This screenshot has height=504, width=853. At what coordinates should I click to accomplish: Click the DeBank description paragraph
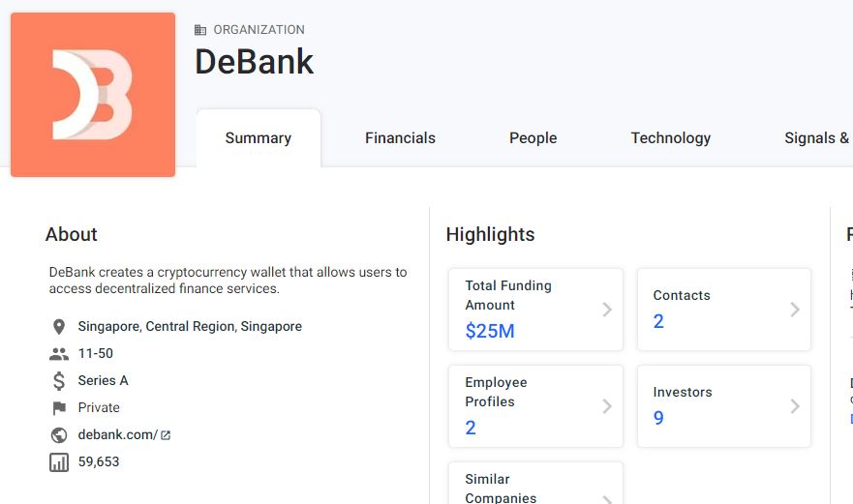coord(228,280)
